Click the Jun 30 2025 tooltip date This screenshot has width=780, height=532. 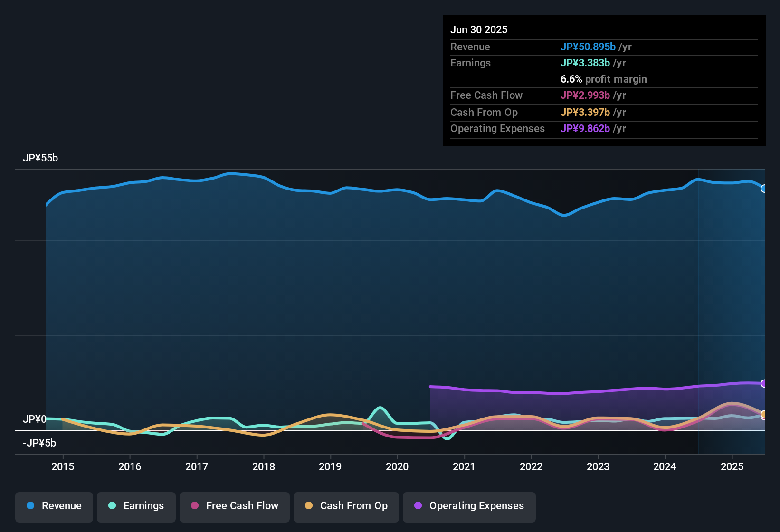coord(479,29)
